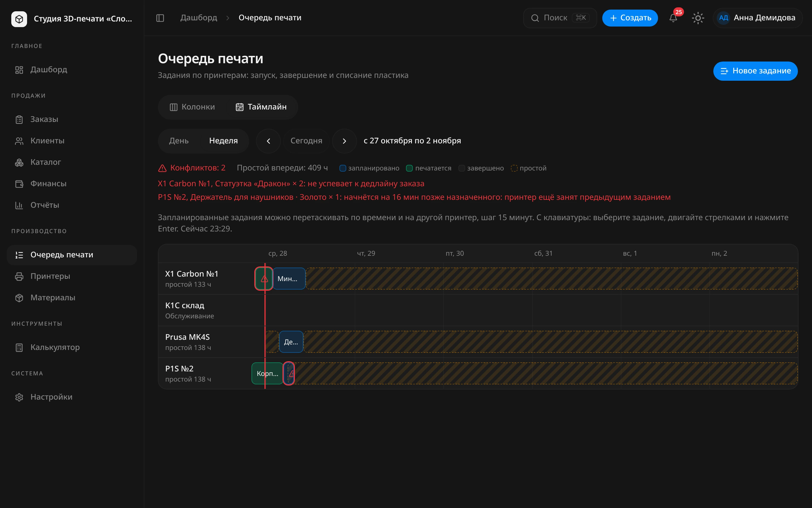Toggle the sidebar collapse icon

(x=160, y=18)
